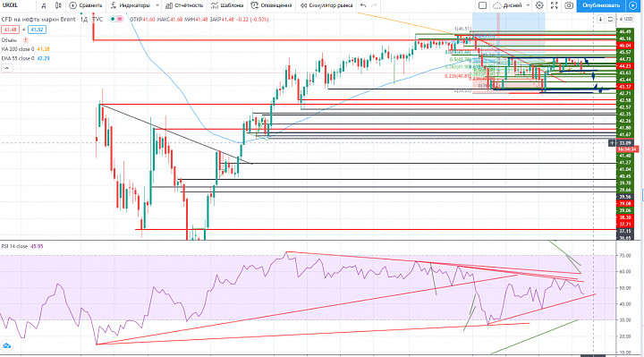Click the plus button on the price scale
This screenshot has height=357, width=644.
[612, 142]
